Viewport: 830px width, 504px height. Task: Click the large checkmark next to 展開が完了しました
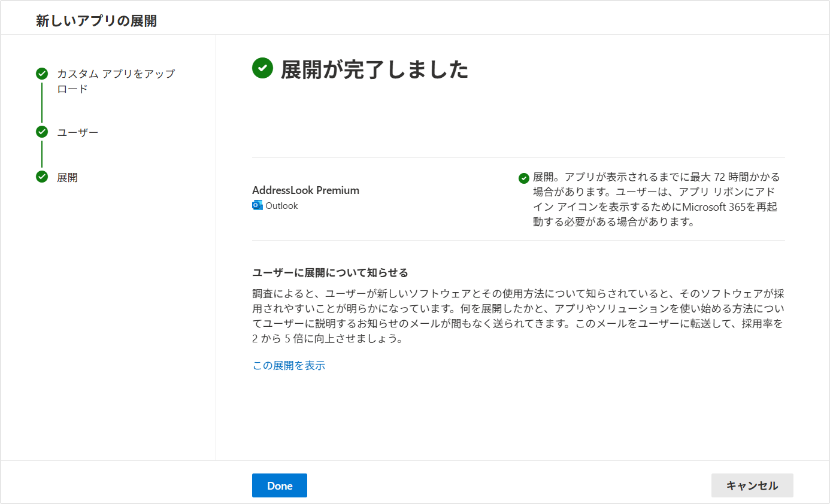click(262, 69)
